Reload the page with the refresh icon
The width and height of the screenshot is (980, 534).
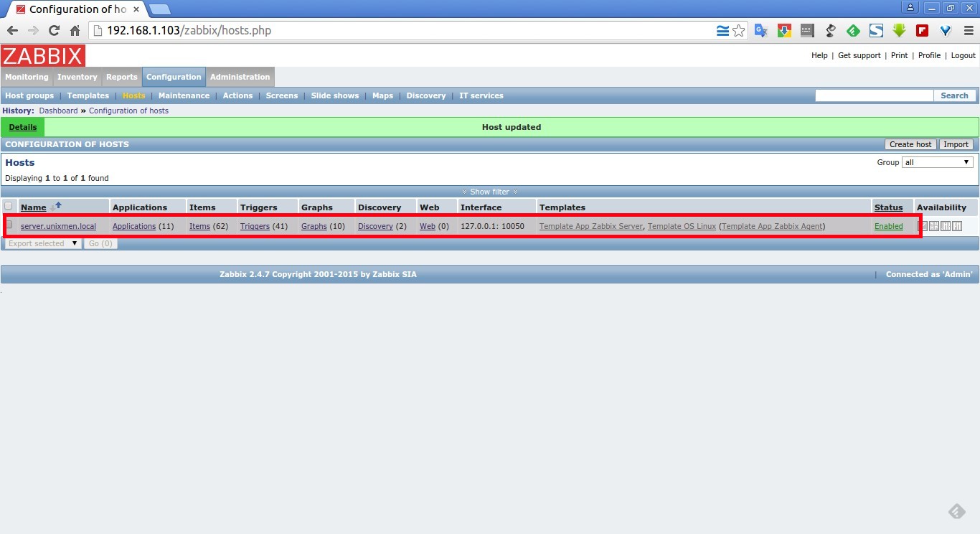coord(54,30)
